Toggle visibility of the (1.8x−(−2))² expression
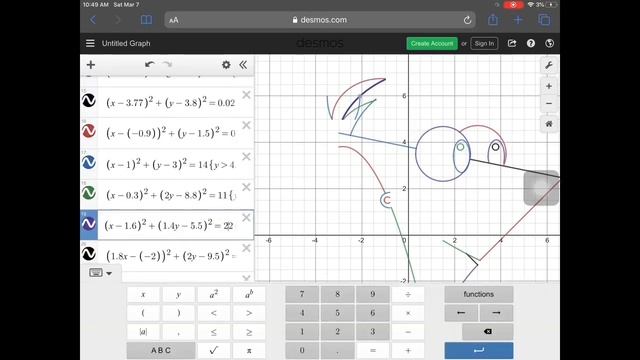 89,254
